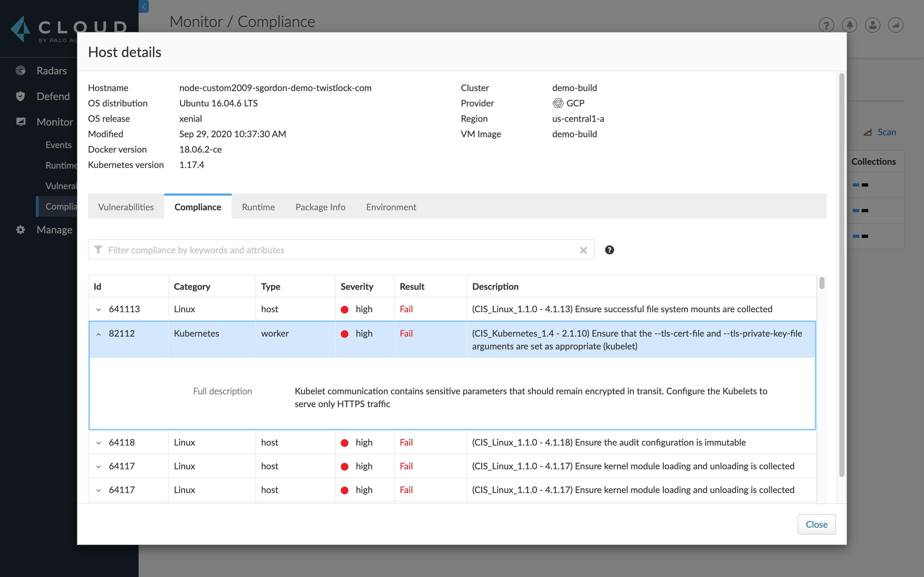
Task: Click the GCP provider icon
Action: 558,103
